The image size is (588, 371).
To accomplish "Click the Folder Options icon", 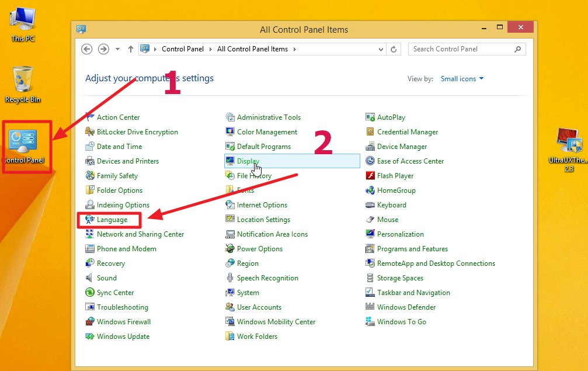I will coord(89,190).
